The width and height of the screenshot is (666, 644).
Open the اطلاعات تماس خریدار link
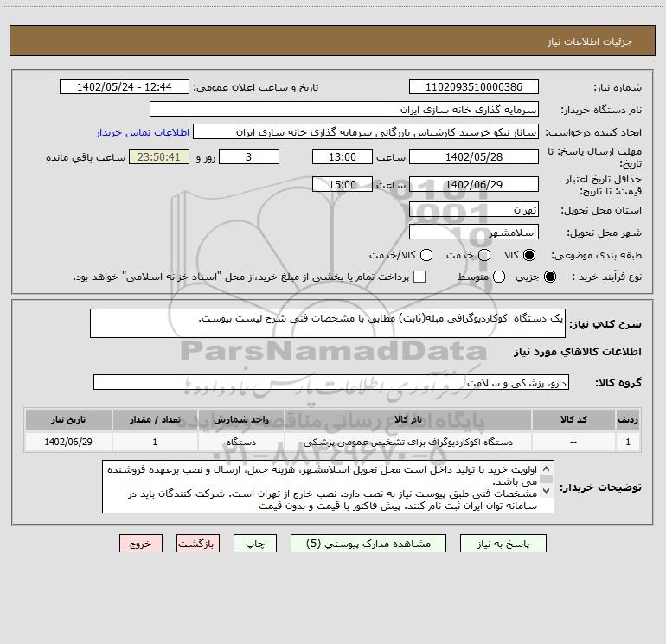pyautogui.click(x=143, y=132)
